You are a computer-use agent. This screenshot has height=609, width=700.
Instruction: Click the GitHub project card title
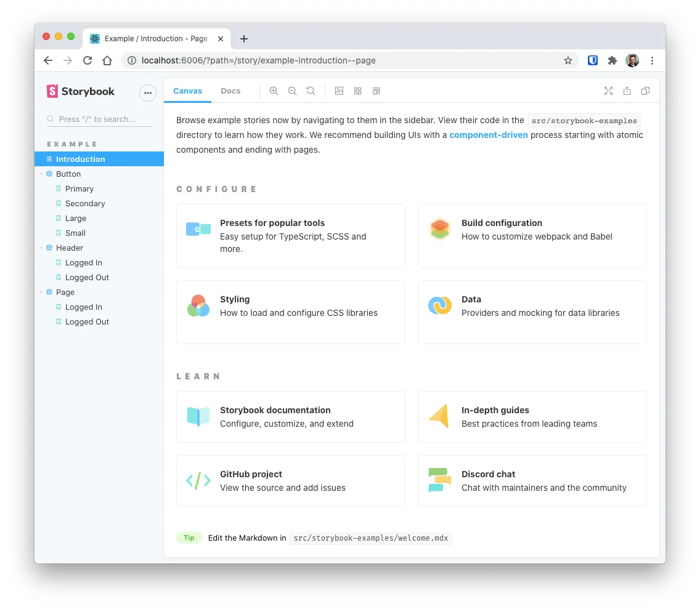251,474
